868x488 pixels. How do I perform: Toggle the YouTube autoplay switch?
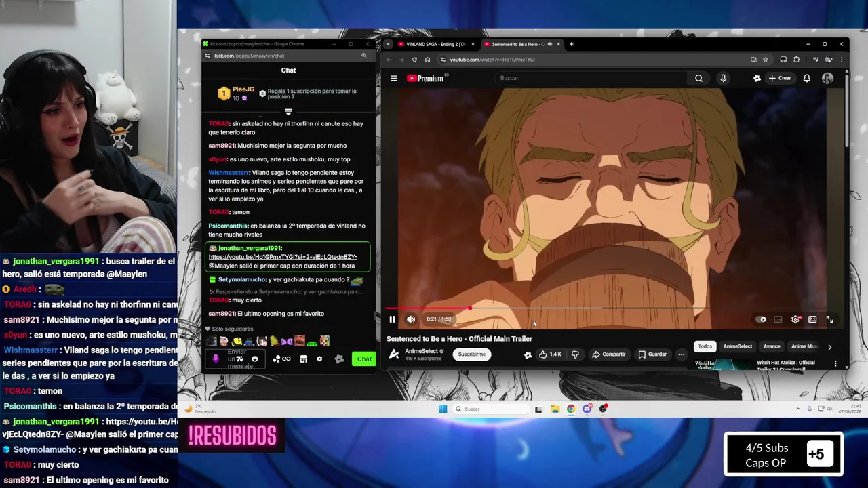[x=762, y=319]
